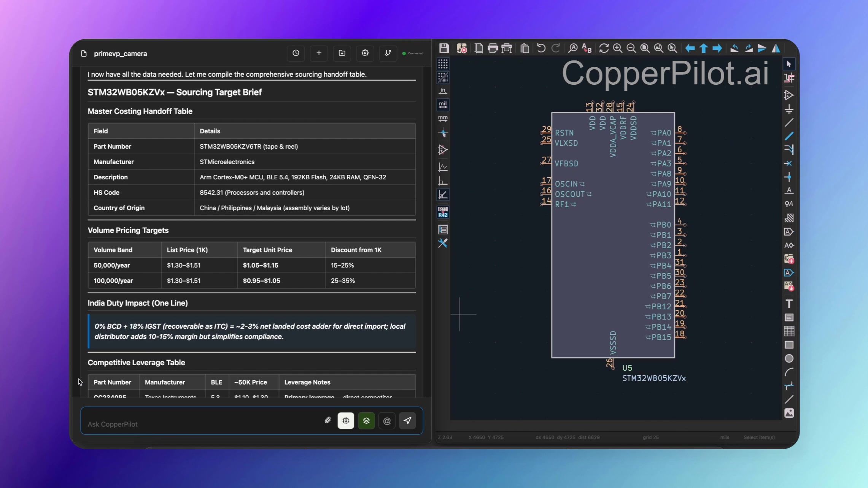Image resolution: width=868 pixels, height=488 pixels.
Task: Print the schematic
Action: point(493,48)
